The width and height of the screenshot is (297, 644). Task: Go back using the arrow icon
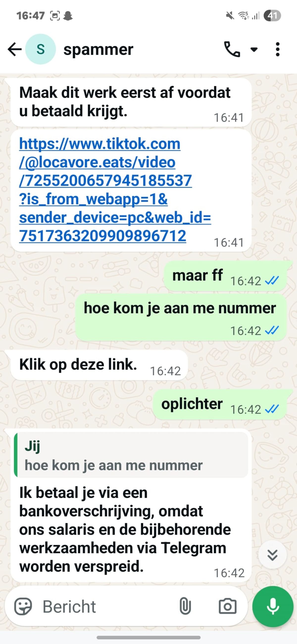[15, 49]
